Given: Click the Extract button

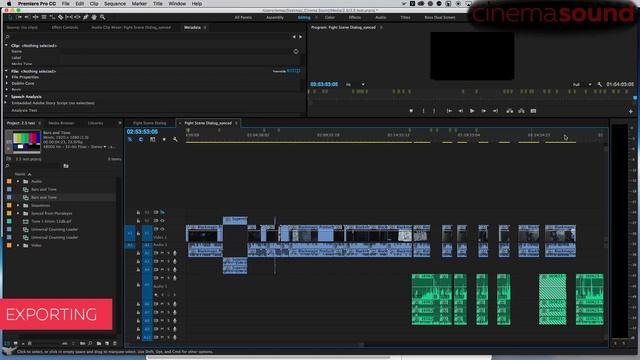Looking at the screenshot, I should point(522,111).
